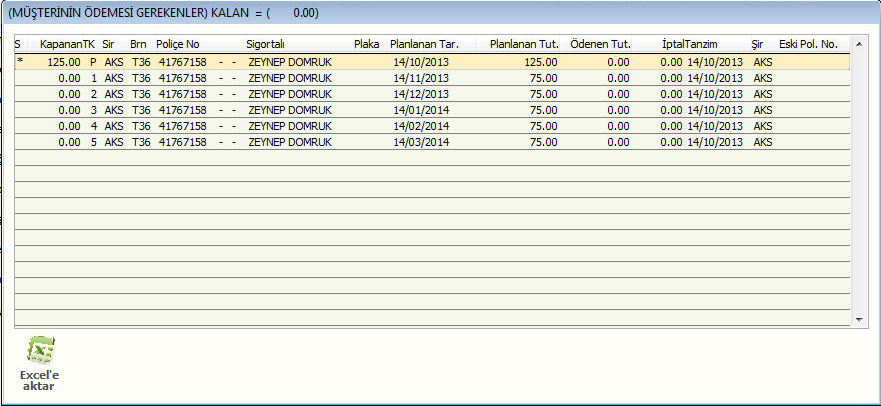Image resolution: width=881 pixels, height=406 pixels.
Task: Click the Planlanan Tut. column header
Action: click(x=523, y=45)
